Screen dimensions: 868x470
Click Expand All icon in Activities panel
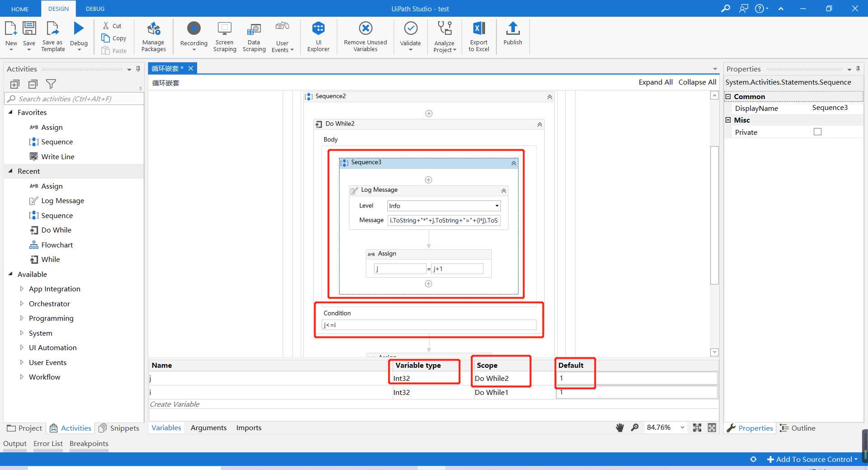(x=15, y=84)
